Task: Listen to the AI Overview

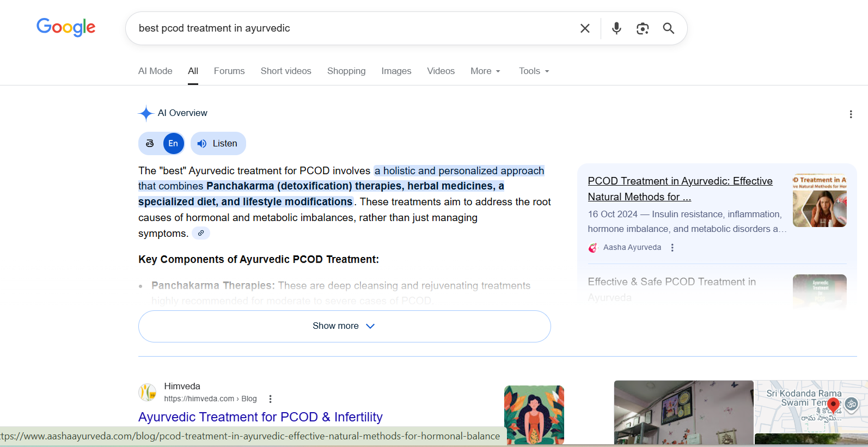Action: pyautogui.click(x=218, y=144)
